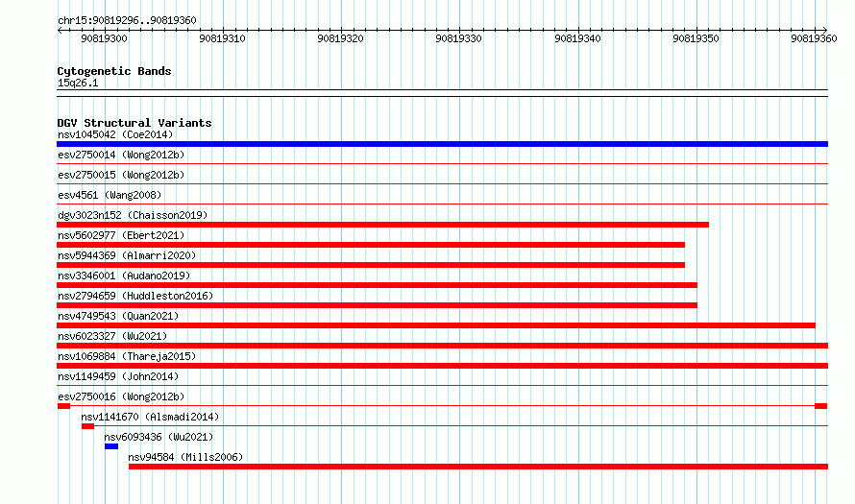Image resolution: width=855 pixels, height=504 pixels.
Task: Select the red nsv2794659 variant bar
Action: 377,305
